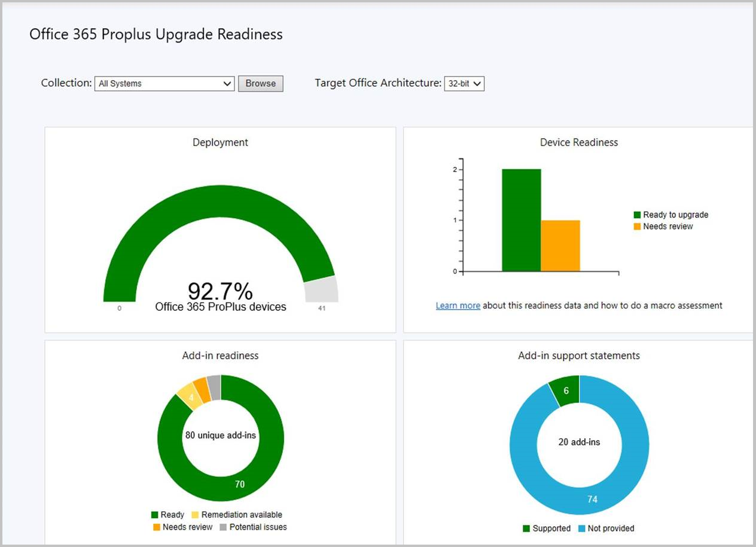This screenshot has width=756, height=547.
Task: Click the Remediation available legend text
Action: (242, 515)
